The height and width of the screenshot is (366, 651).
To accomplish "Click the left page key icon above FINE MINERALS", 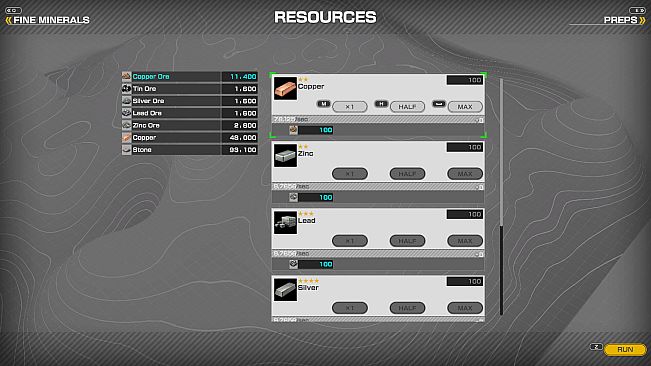I will pyautogui.click(x=13, y=10).
